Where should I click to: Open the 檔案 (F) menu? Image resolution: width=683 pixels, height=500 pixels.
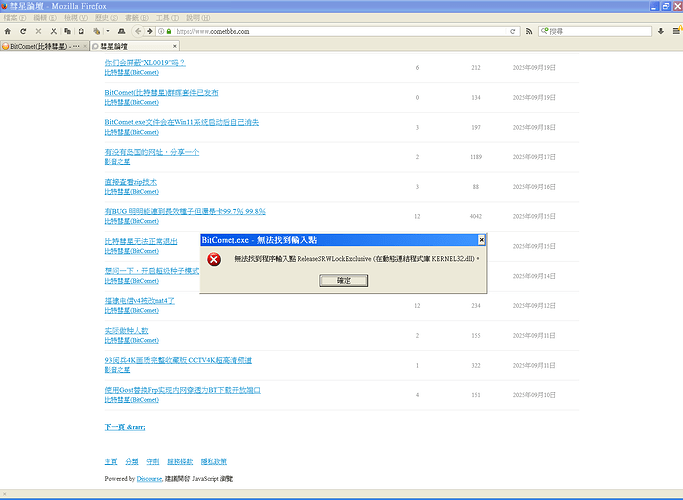15,18
